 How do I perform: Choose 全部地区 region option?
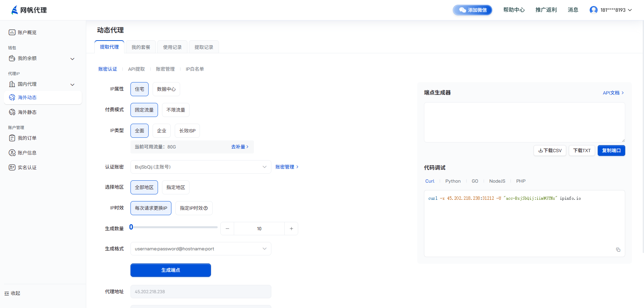(x=144, y=187)
